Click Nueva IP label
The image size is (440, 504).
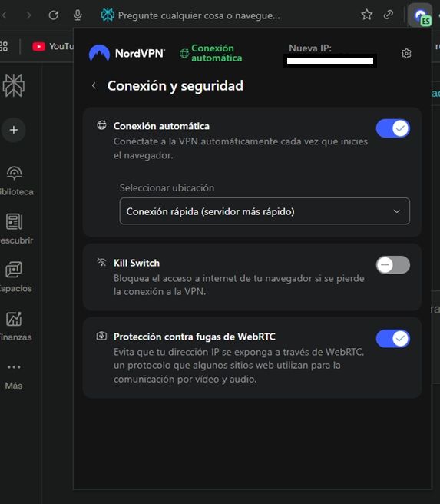pos(310,48)
